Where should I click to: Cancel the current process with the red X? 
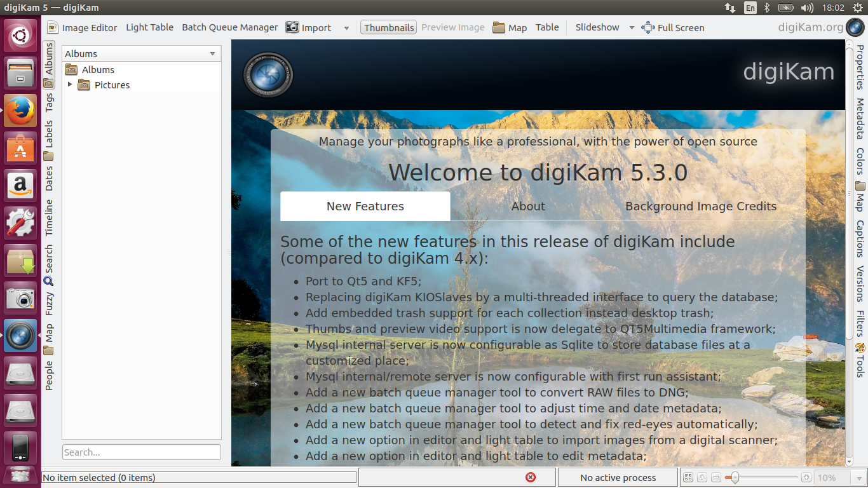[x=531, y=477]
